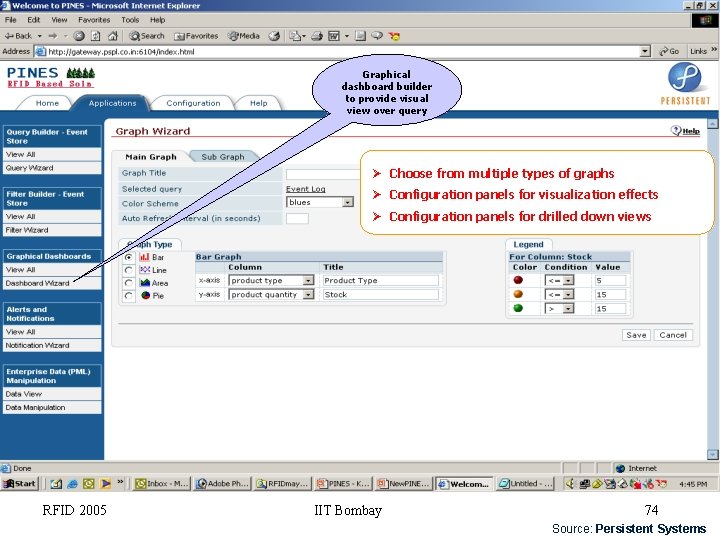
Task: Expand address bar dropdown arrow
Action: click(x=645, y=51)
